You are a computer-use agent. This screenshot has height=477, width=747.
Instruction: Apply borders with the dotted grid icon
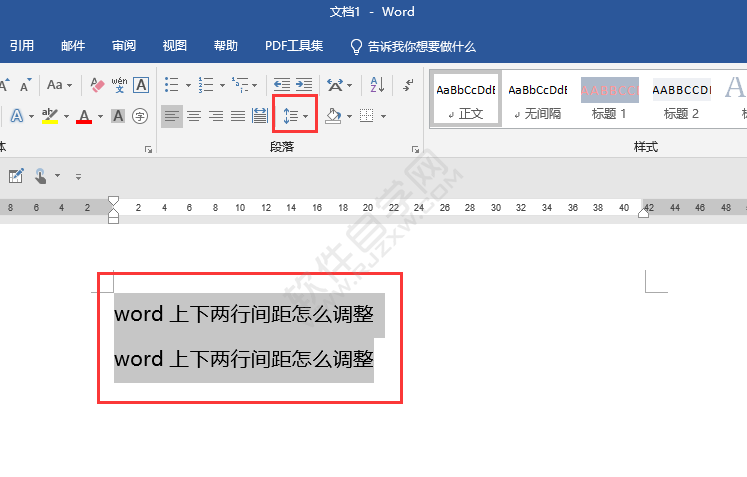[366, 116]
